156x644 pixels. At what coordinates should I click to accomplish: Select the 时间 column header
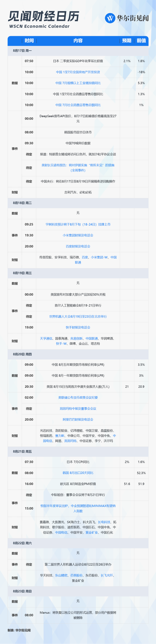pos(29,41)
